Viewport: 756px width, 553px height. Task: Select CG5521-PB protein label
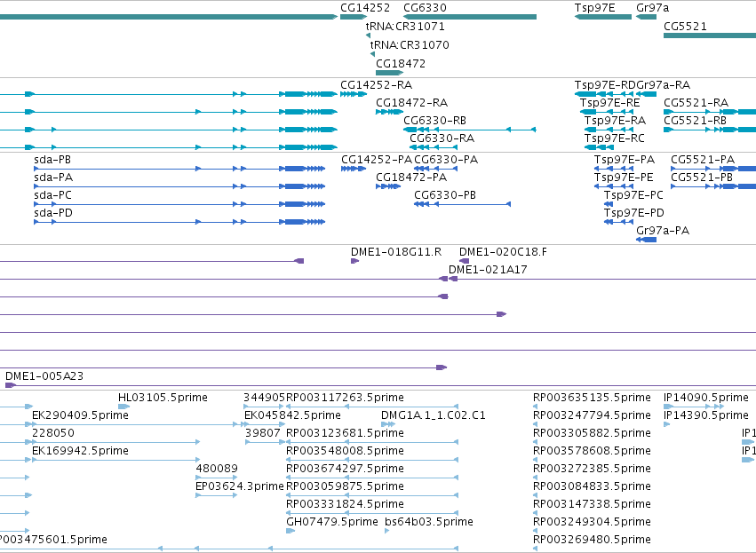point(702,178)
